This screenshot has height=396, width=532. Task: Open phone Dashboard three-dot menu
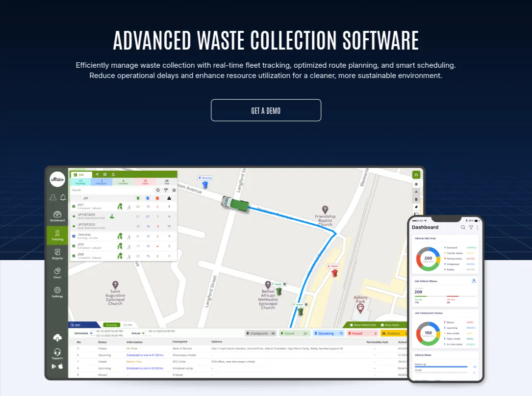478,227
